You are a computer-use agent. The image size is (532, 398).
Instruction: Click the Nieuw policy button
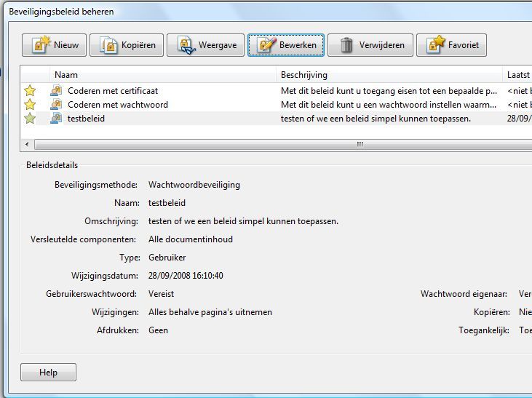55,45
